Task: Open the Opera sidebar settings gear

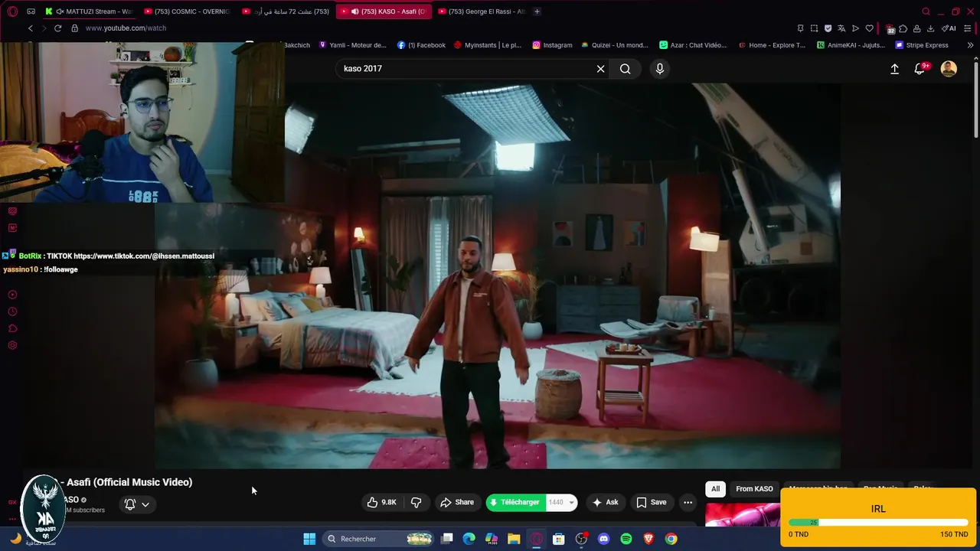Action: pos(12,345)
